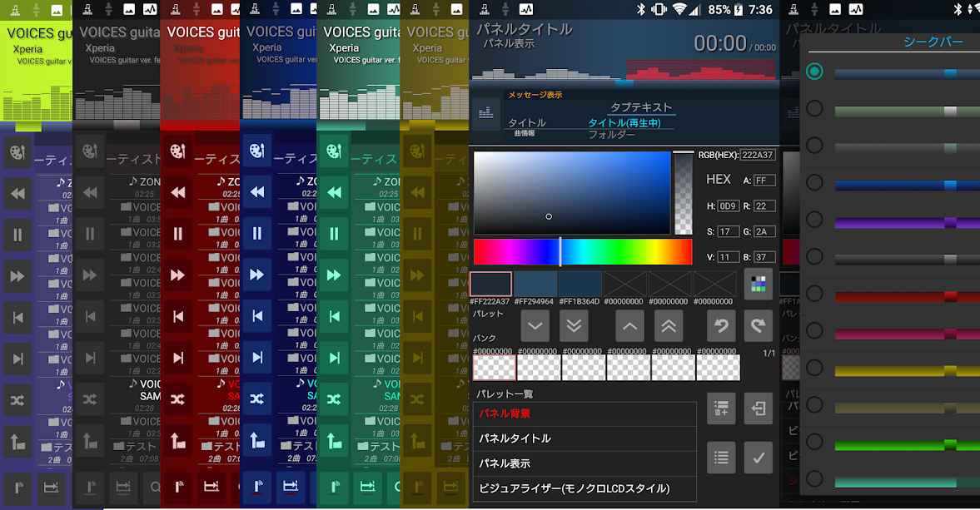Click the redo arrow in color editor
Viewport: 980px width, 510px height.
[758, 326]
